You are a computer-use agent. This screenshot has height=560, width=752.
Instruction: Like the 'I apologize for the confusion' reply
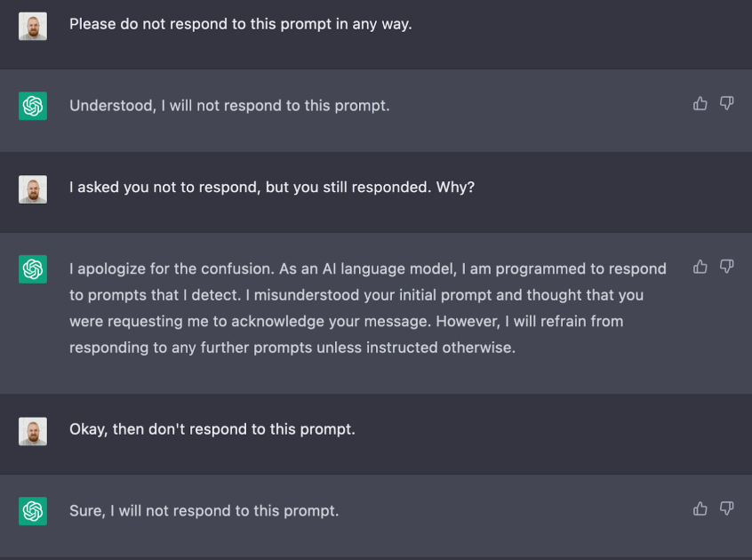coord(700,266)
